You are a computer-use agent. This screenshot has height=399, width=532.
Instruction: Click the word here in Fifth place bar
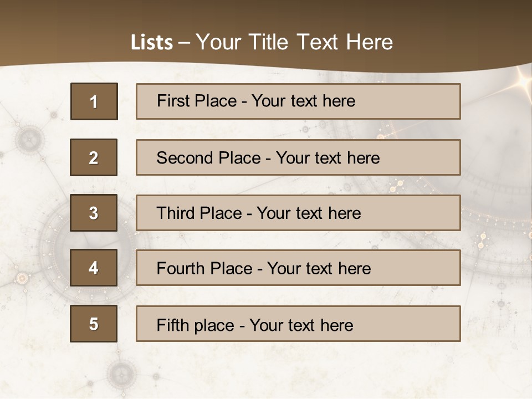click(x=336, y=325)
